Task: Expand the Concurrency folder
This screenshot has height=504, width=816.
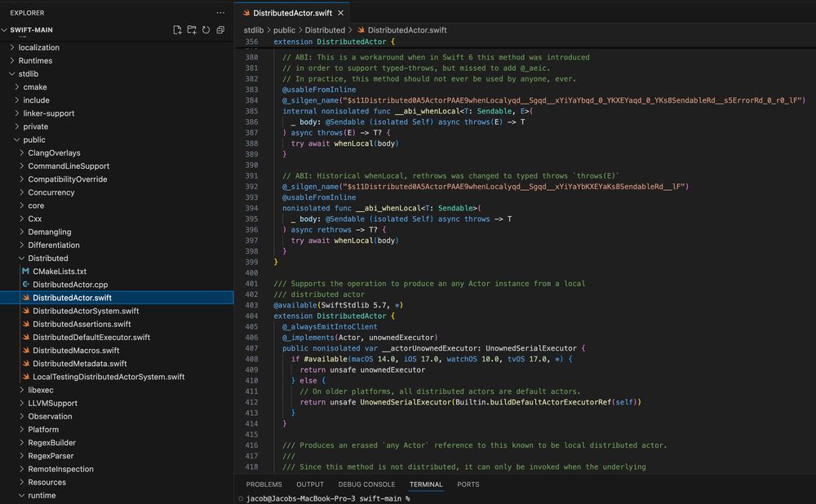Action: [x=21, y=192]
